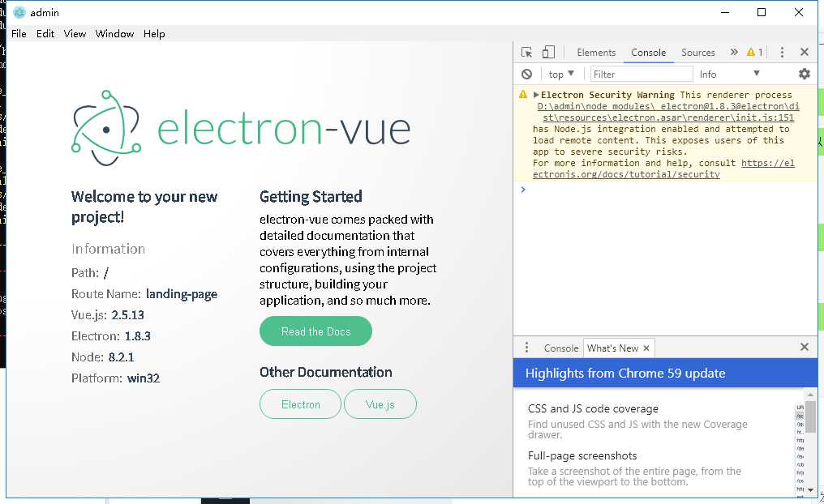Image resolution: width=824 pixels, height=504 pixels.
Task: Click the Vue.js documentation button
Action: [x=380, y=404]
